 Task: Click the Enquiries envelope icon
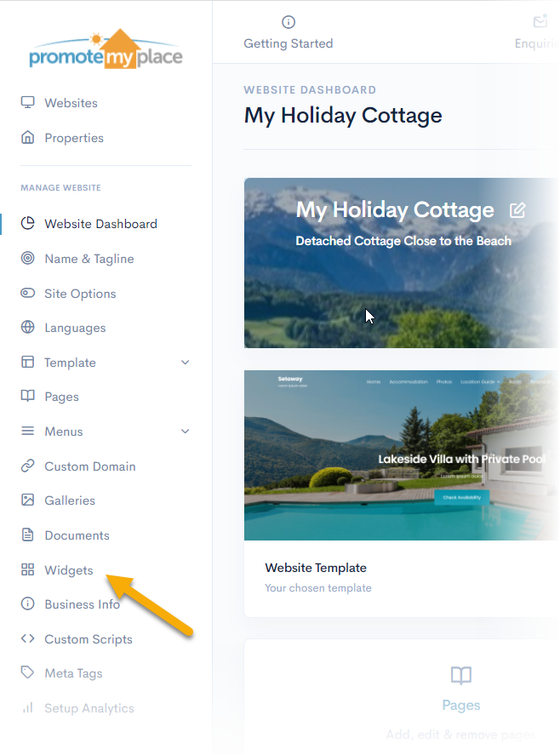tap(540, 22)
